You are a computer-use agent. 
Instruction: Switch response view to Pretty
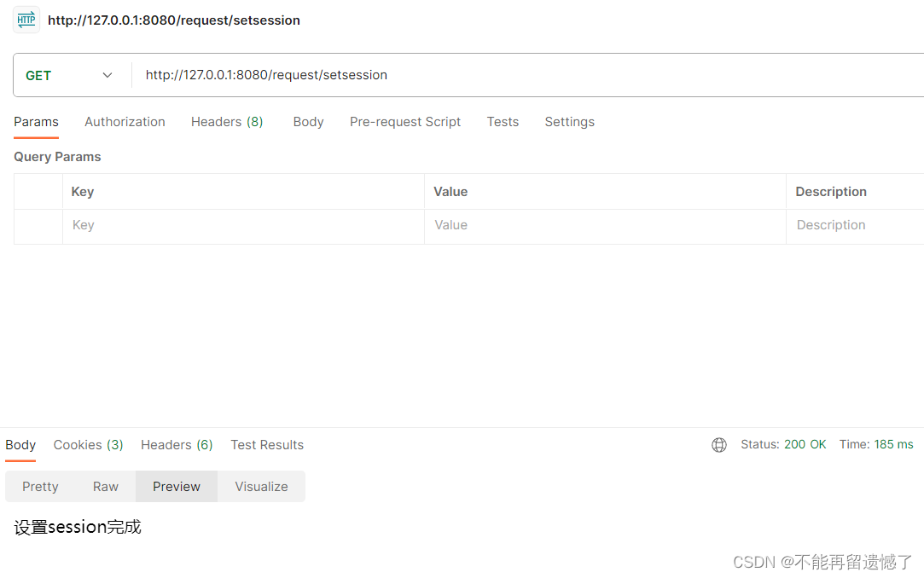[x=40, y=487]
